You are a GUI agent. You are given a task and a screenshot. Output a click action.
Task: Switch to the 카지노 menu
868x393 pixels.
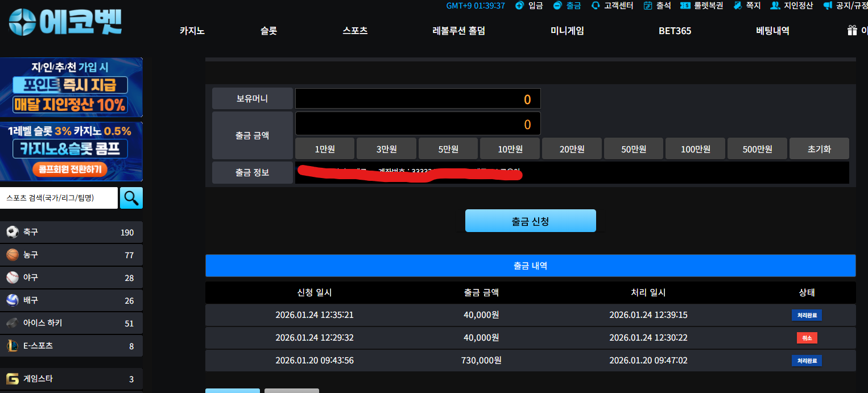(192, 31)
